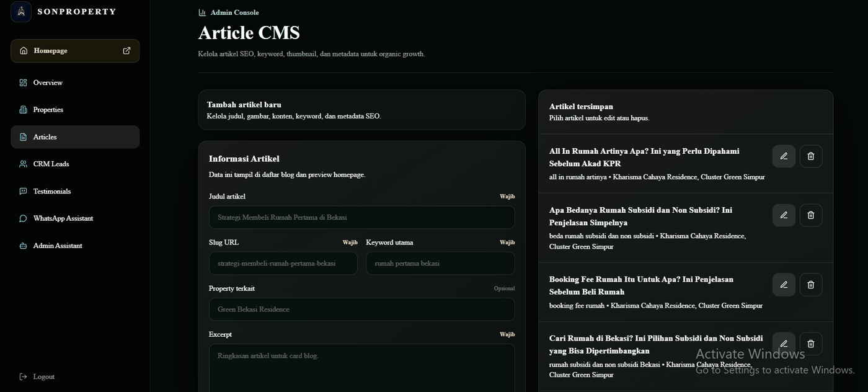868x392 pixels.
Task: Click the Properties building icon
Action: 23,110
